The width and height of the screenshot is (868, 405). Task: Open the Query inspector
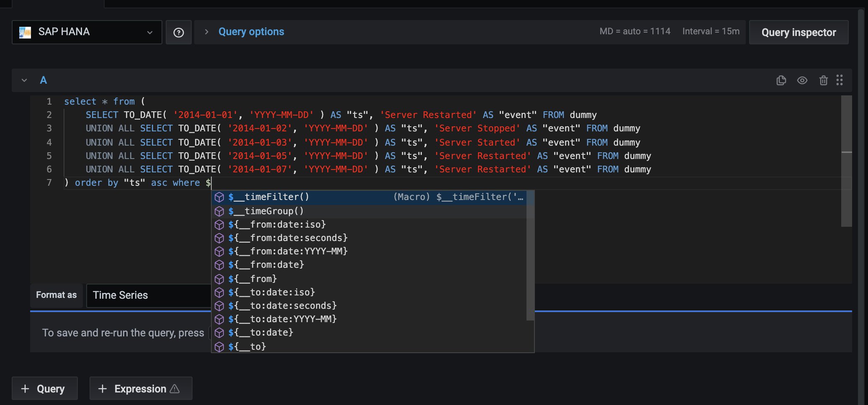point(799,32)
